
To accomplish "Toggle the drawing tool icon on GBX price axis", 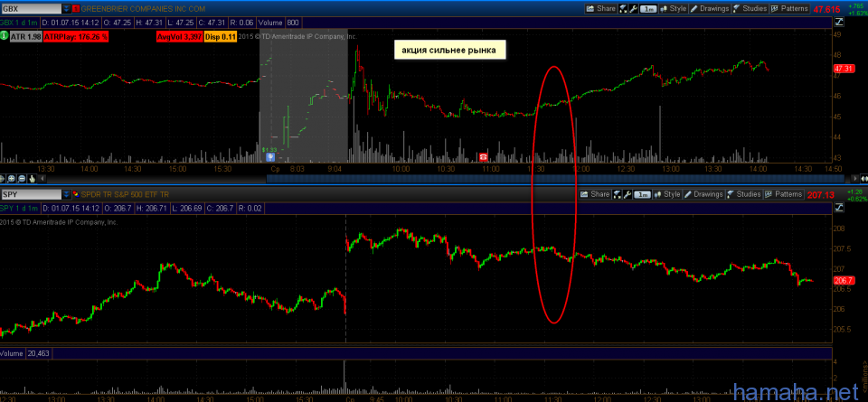I will [839, 22].
